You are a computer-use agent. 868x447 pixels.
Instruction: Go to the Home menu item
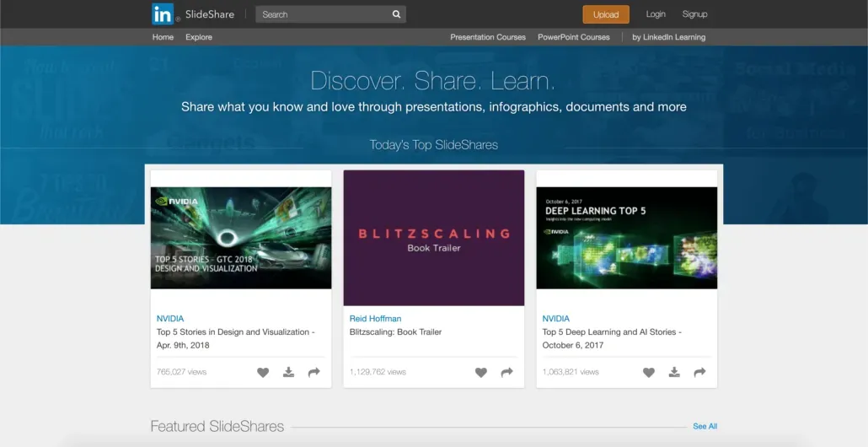[x=163, y=37]
